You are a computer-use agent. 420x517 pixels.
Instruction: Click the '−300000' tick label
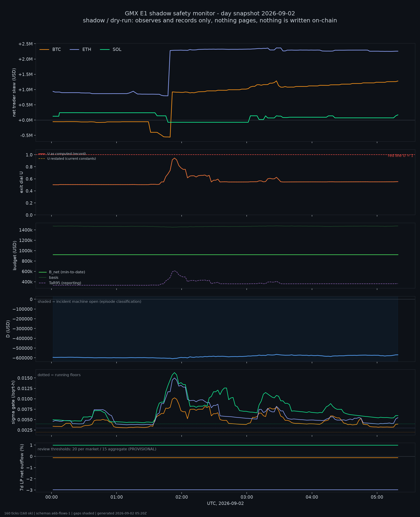coord(23,328)
